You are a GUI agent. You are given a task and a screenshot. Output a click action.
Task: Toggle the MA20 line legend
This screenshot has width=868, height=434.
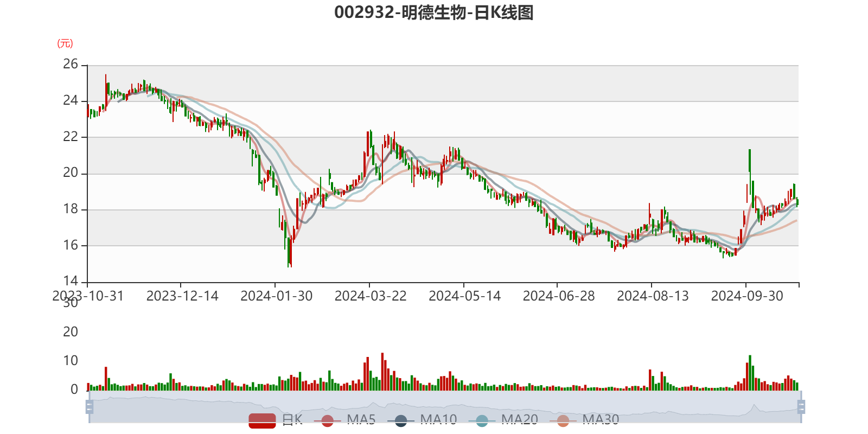tap(503, 420)
